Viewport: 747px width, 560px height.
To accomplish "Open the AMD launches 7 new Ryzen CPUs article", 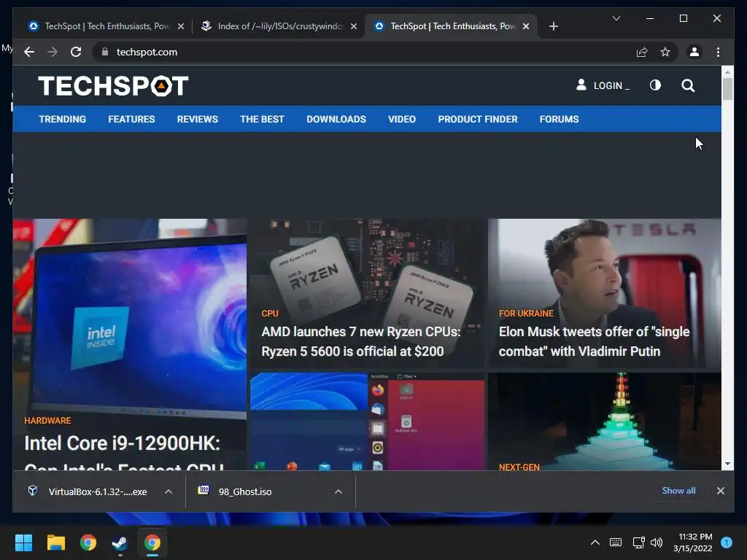I will point(360,341).
